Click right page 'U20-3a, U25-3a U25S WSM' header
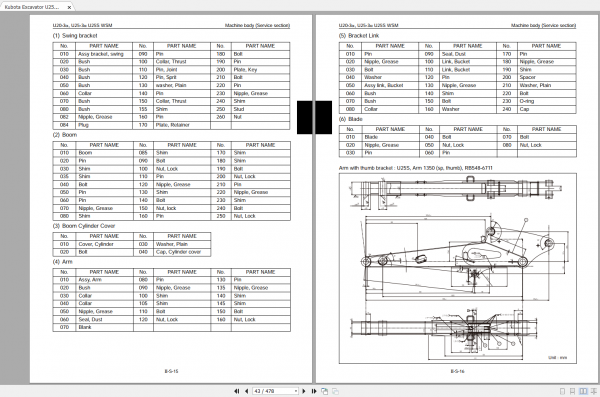600x397 pixels. point(368,25)
